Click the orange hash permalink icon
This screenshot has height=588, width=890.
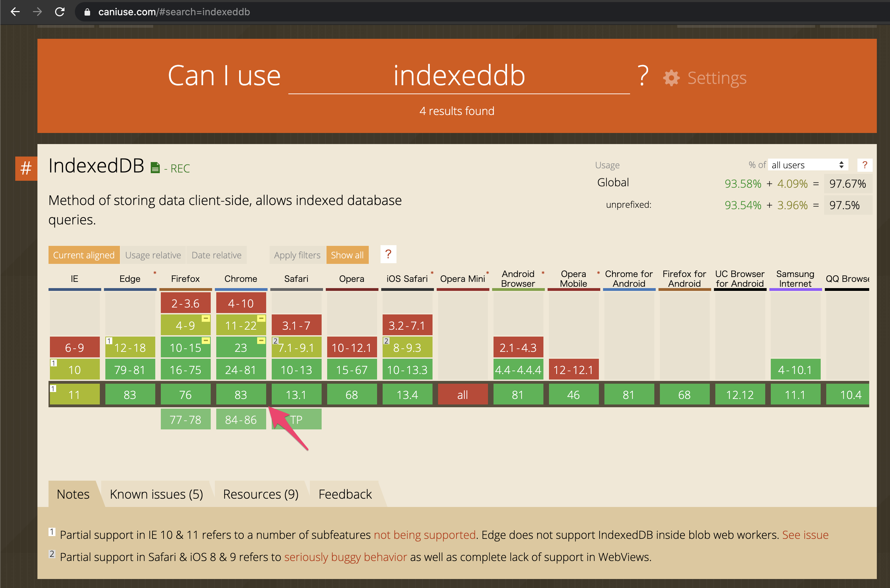(26, 168)
